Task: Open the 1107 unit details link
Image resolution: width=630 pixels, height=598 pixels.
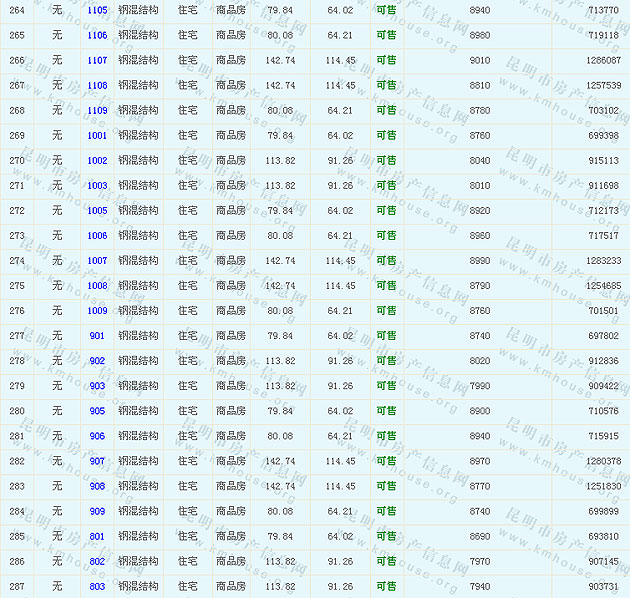Action: [97, 60]
